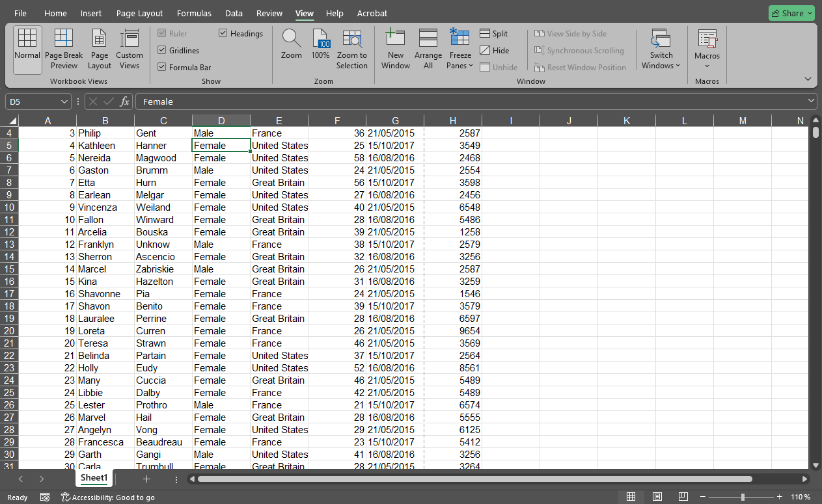
Task: Expand the Macros dropdown arrow
Action: coord(707,66)
